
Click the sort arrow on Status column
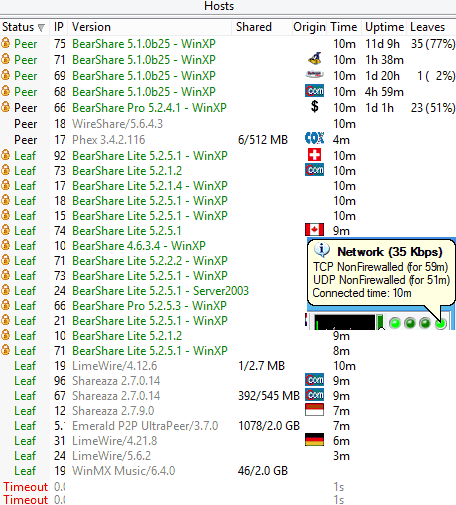(x=41, y=28)
